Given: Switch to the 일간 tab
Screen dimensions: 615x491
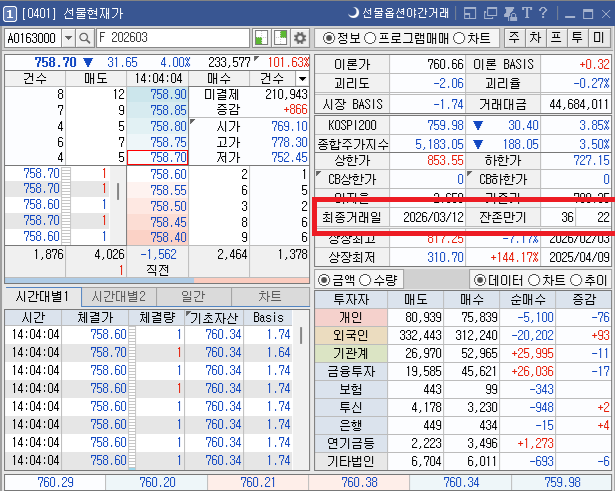Looking at the screenshot, I should tap(194, 296).
